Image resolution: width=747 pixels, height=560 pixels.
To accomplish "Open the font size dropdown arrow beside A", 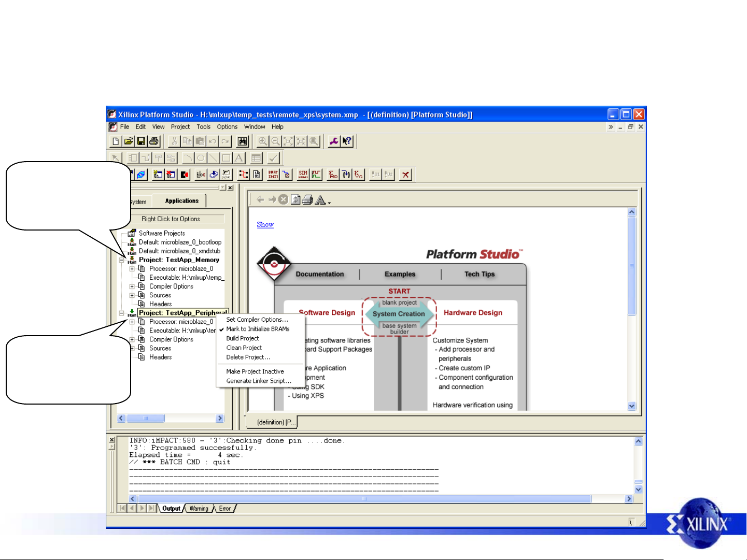I will tap(329, 203).
